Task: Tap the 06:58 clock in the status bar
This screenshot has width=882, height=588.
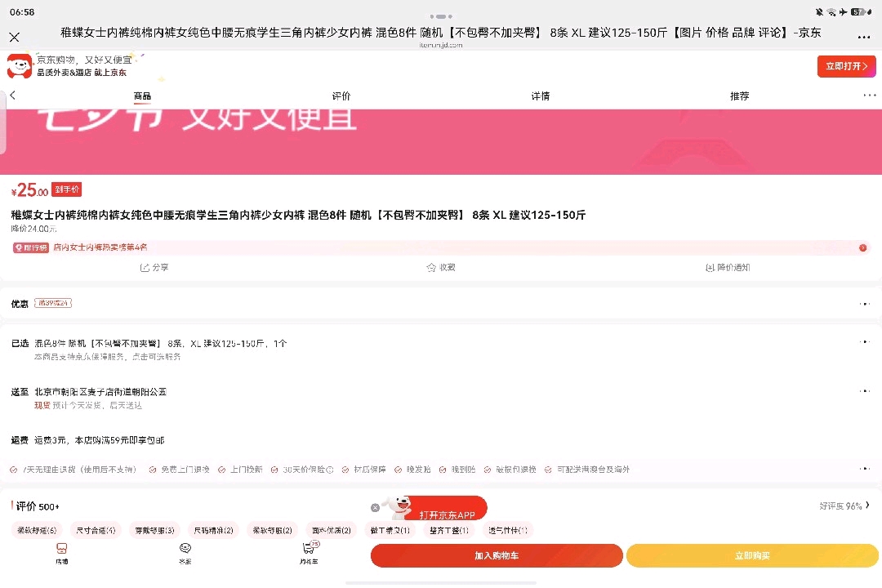Action: [22, 11]
